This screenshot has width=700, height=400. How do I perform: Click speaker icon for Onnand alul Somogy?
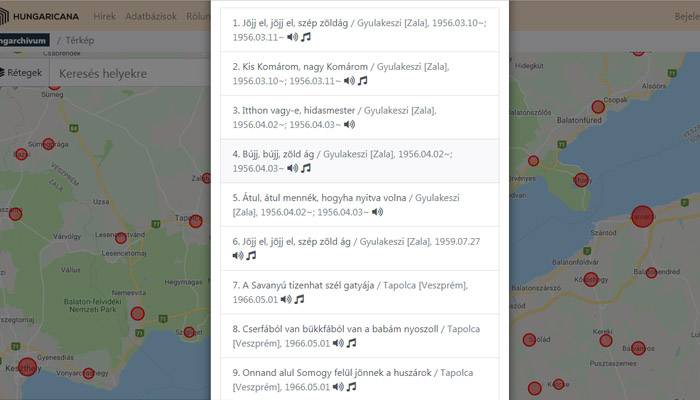pyautogui.click(x=337, y=387)
